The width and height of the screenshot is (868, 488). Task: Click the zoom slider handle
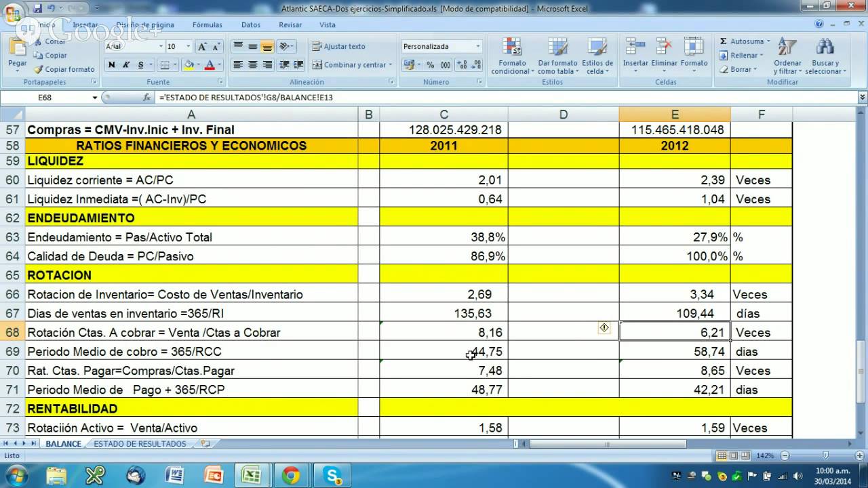(x=825, y=455)
